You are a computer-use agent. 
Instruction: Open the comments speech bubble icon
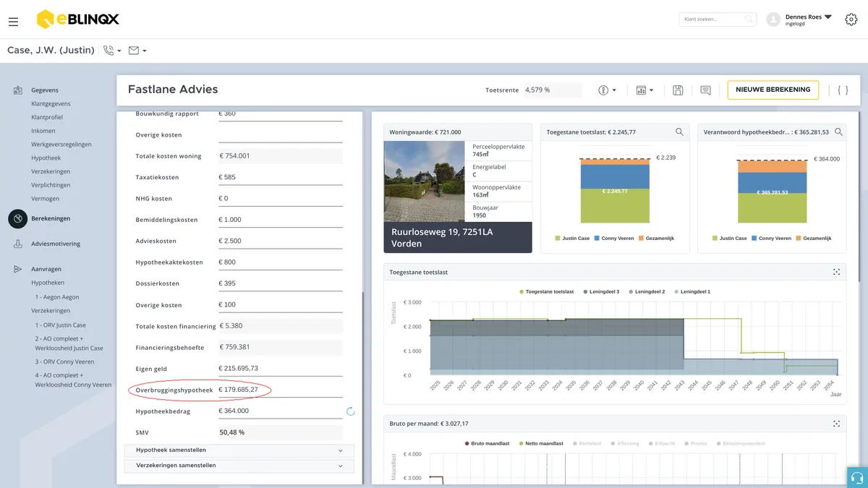[x=705, y=90]
